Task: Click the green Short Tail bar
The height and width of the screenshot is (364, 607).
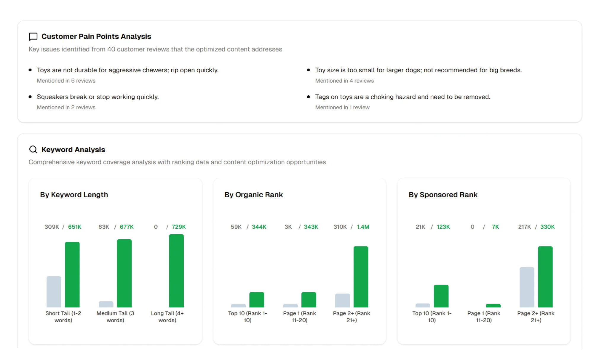Action: click(72, 275)
